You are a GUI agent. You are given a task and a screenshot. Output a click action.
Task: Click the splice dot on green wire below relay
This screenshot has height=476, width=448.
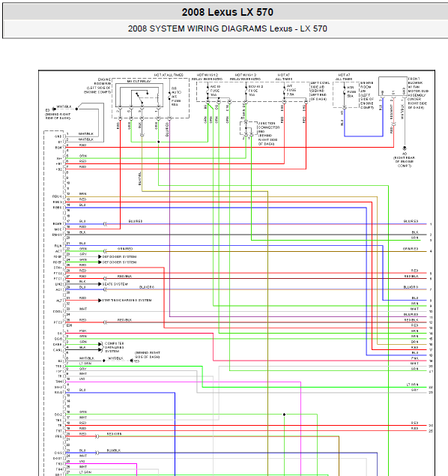(x=158, y=142)
